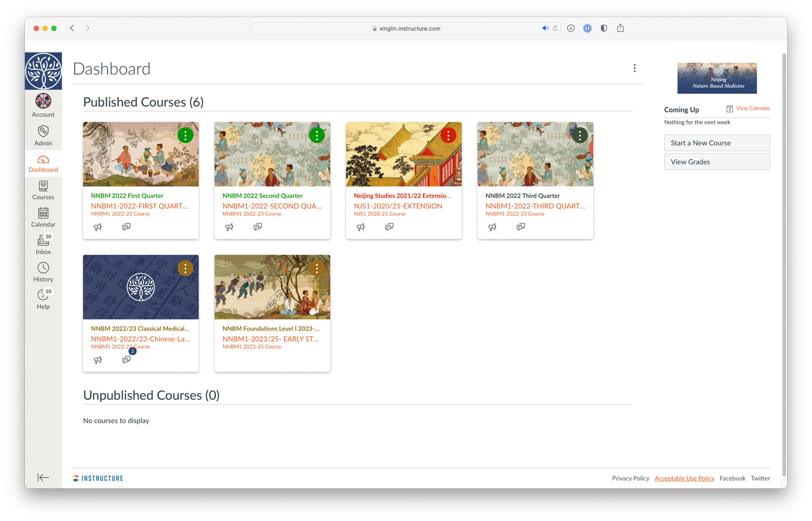Click the NNBM1 2023-25 Course term label
This screenshot has height=521, width=812.
[x=252, y=347]
